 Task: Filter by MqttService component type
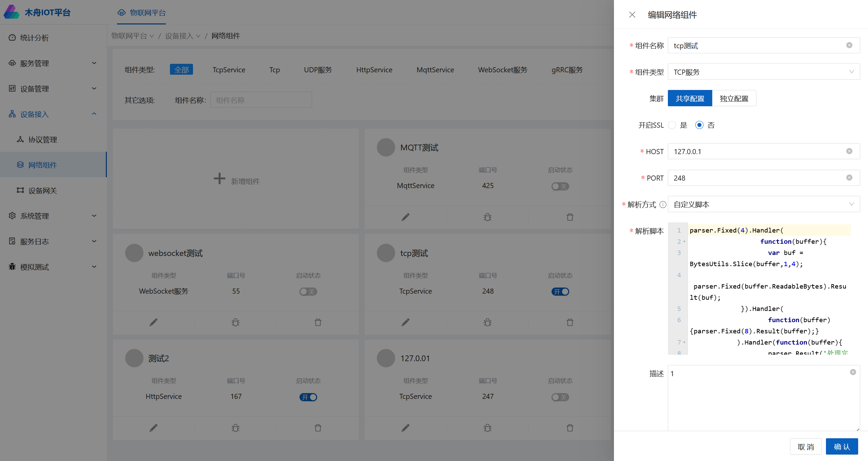click(x=435, y=70)
